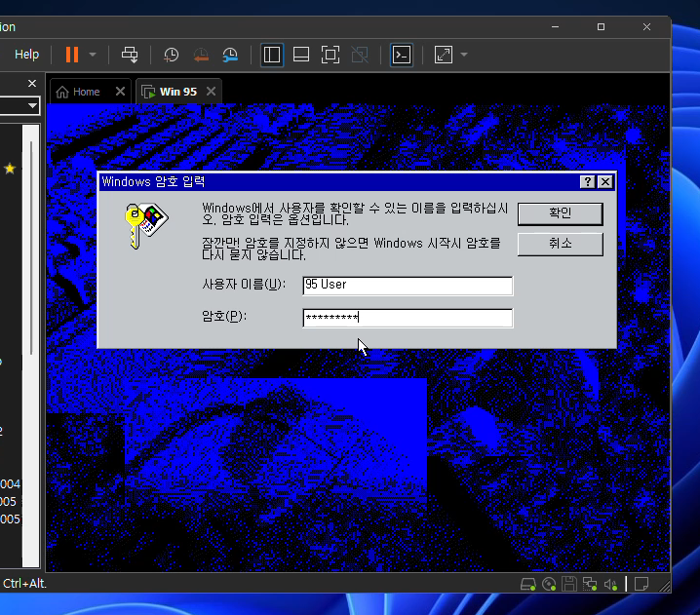Click the 확인 button in the password dialog
The width and height of the screenshot is (700, 615).
[561, 213]
